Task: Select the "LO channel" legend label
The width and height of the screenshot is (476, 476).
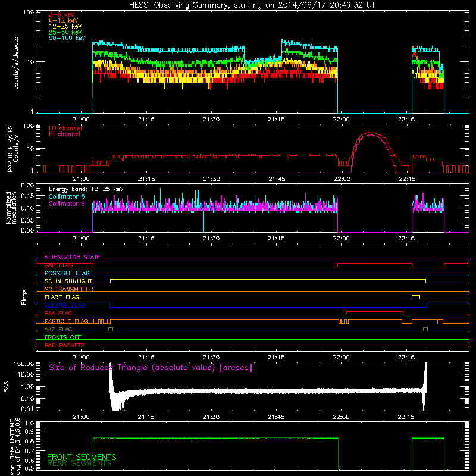Action: 65,128
